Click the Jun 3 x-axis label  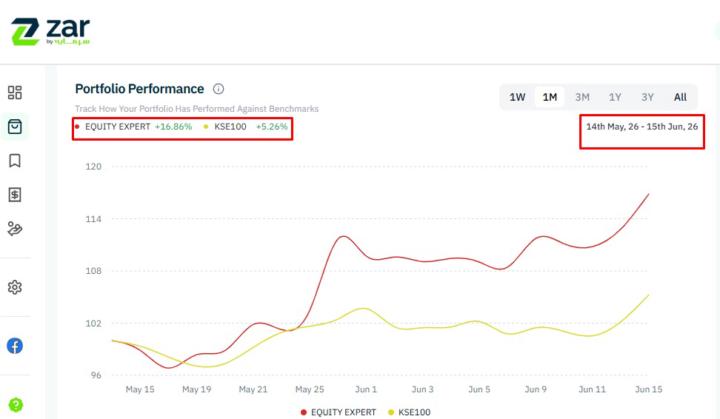click(x=422, y=389)
